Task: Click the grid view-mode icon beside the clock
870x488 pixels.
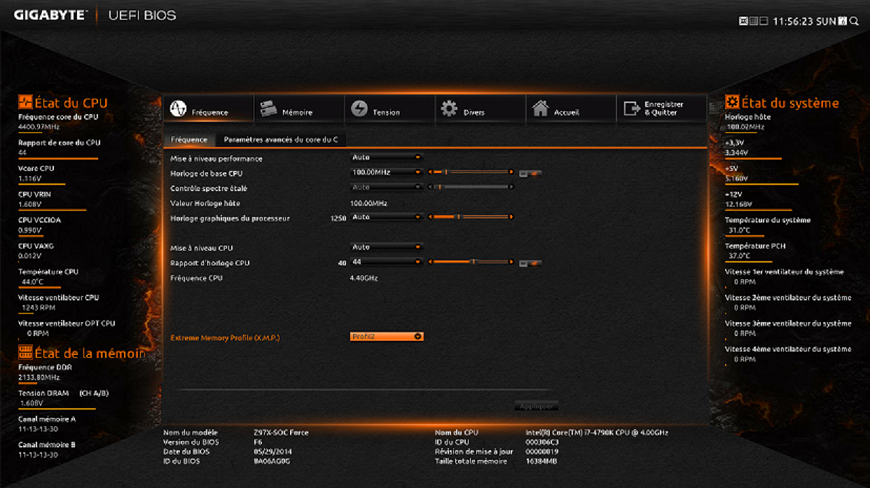Action: point(753,21)
